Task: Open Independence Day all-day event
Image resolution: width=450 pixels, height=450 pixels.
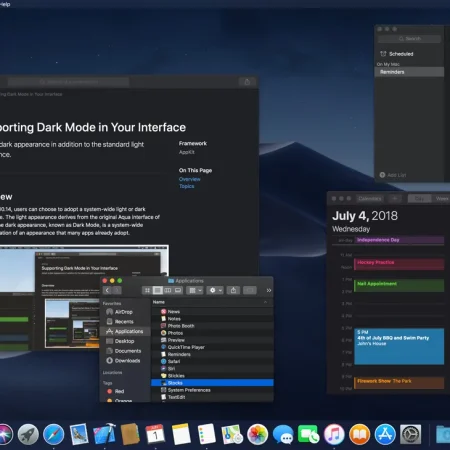Action: click(x=399, y=240)
